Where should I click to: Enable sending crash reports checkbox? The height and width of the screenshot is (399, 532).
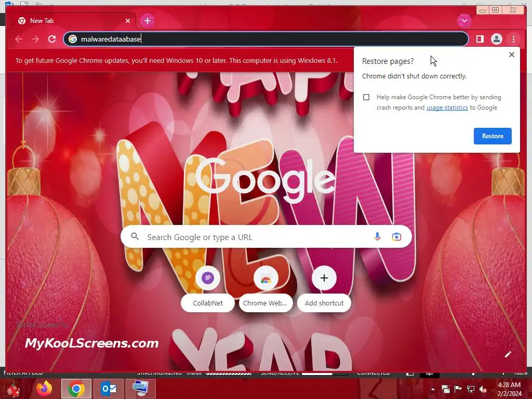pyautogui.click(x=366, y=97)
